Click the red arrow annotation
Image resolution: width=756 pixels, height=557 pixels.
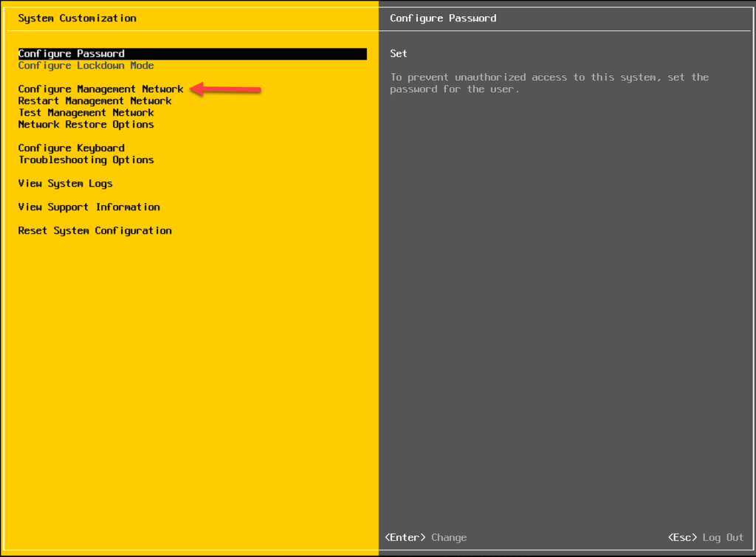point(227,89)
